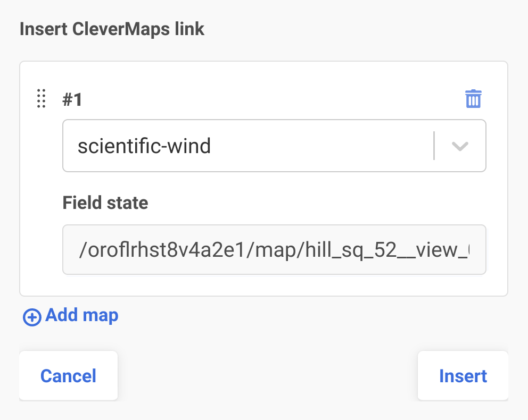Viewport: 528px width, 420px height.
Task: Confirm the link with Insert
Action: click(x=463, y=376)
